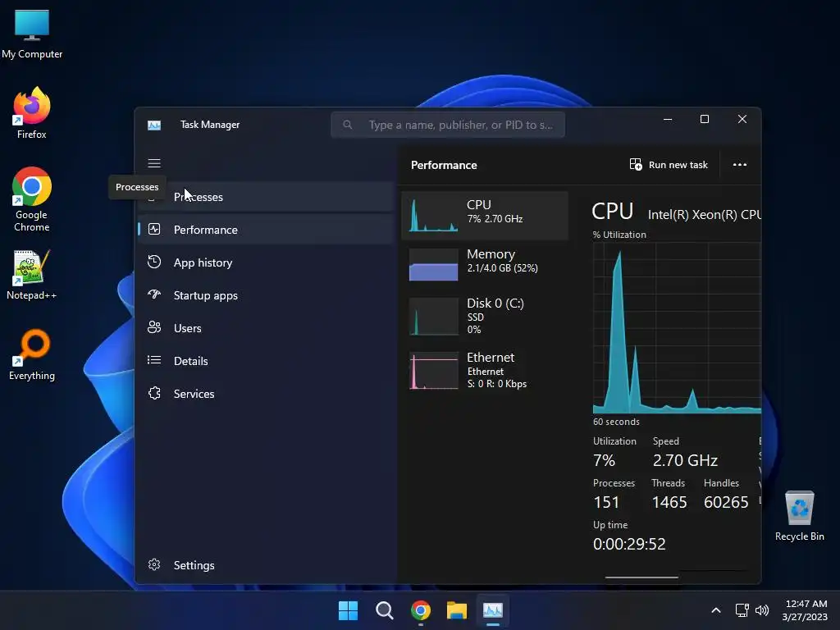Close the Task Manager window
This screenshot has height=630, width=840.
point(742,119)
